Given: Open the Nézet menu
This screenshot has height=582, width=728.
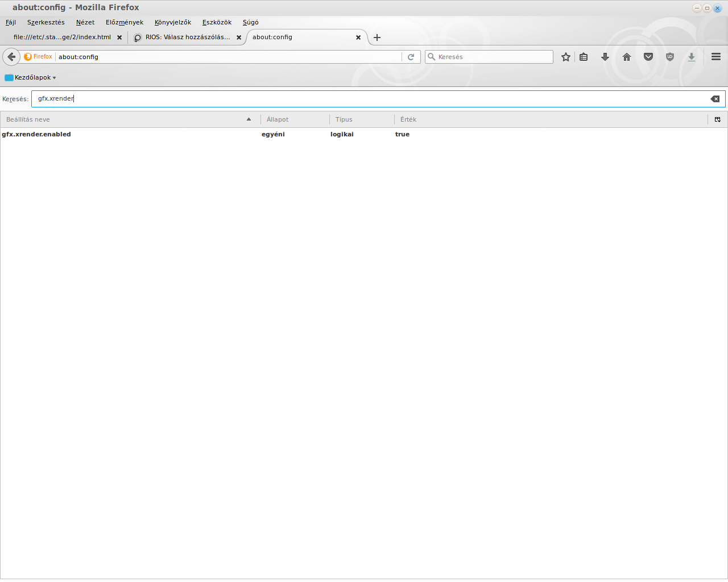Looking at the screenshot, I should (85, 22).
